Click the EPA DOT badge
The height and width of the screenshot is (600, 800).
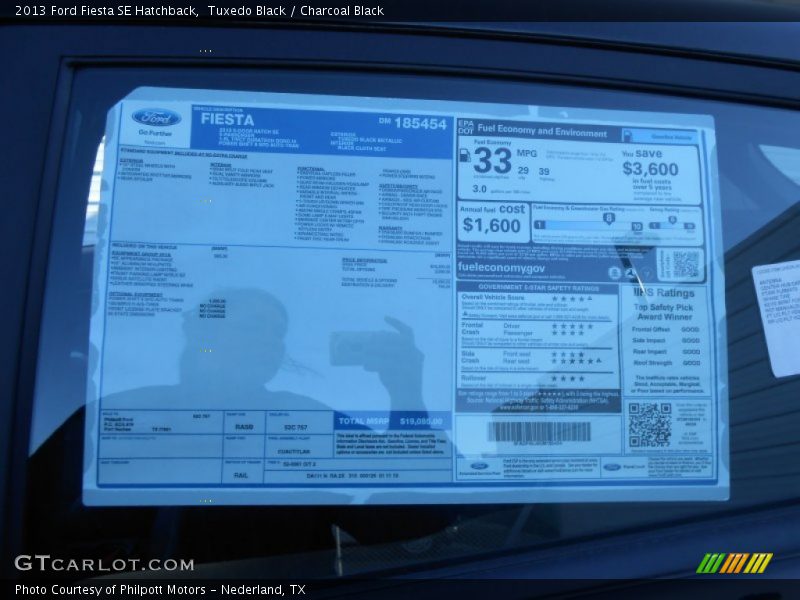pos(466,127)
